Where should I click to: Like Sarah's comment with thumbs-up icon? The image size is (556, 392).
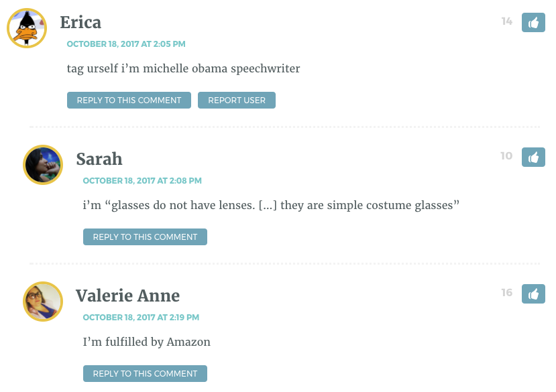point(533,157)
